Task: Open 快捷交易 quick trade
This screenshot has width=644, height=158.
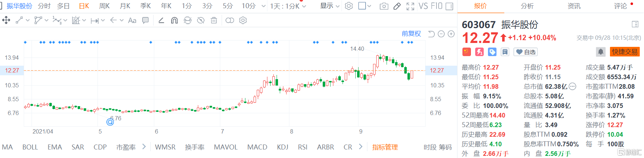Action: (x=624, y=52)
